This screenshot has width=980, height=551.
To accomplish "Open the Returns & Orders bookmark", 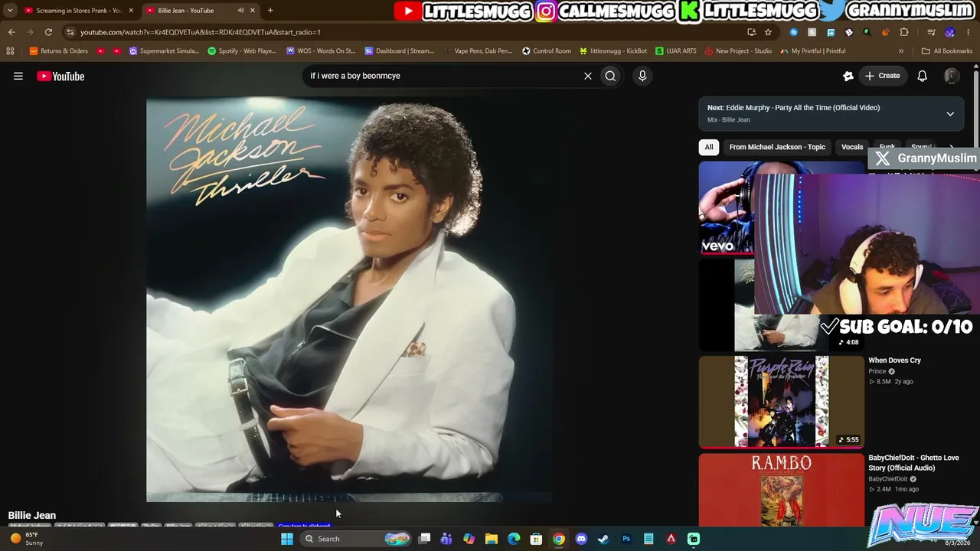I will pos(59,51).
